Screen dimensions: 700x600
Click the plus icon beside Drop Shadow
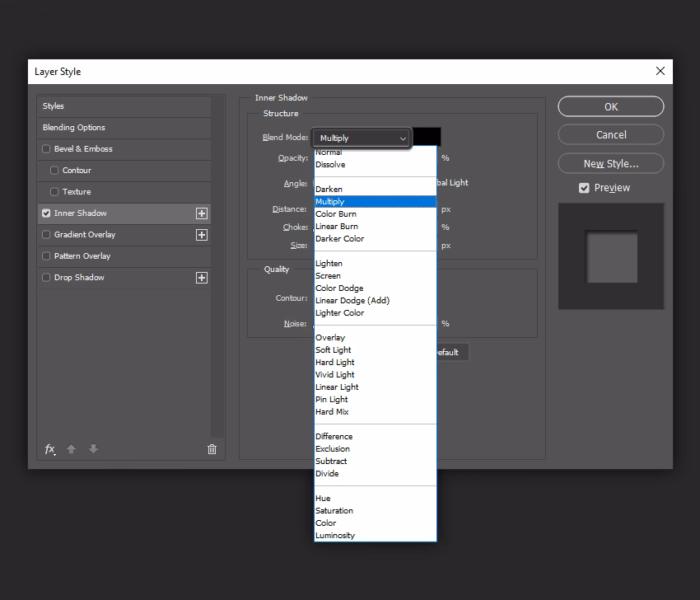[x=202, y=278]
